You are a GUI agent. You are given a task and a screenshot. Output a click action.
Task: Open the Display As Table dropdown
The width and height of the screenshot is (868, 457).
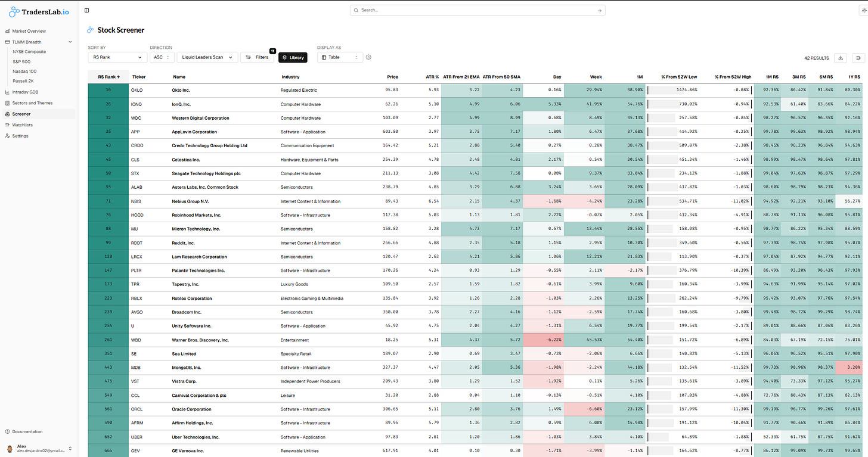(x=340, y=57)
